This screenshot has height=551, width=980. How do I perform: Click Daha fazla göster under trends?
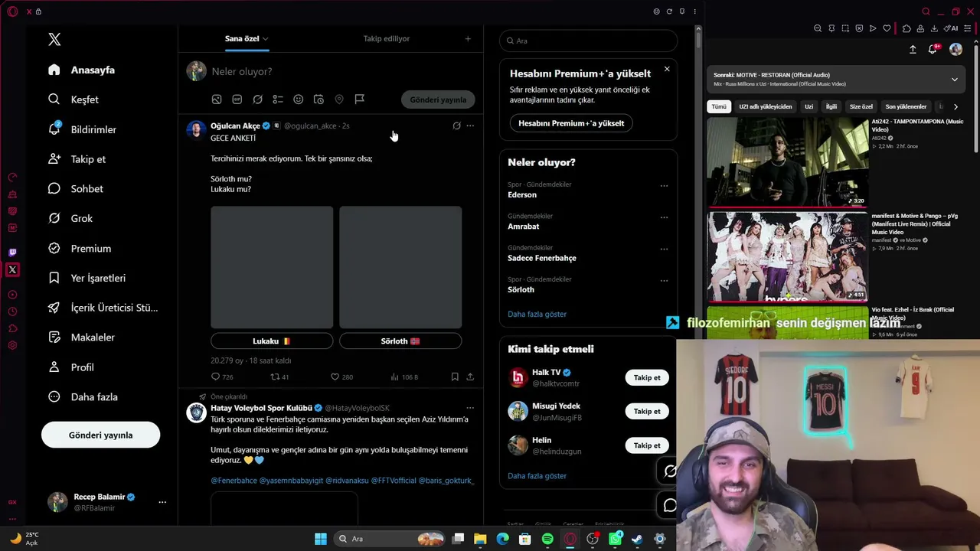537,314
